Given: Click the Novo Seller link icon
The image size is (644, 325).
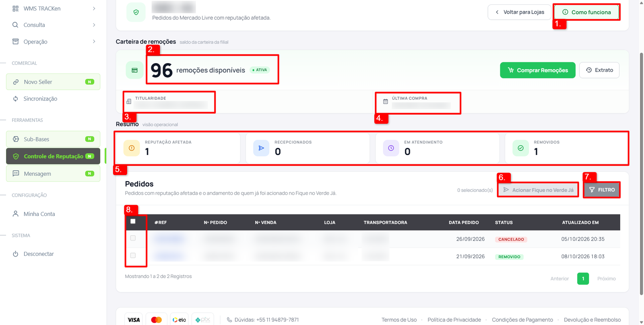Looking at the screenshot, I should click(x=16, y=82).
